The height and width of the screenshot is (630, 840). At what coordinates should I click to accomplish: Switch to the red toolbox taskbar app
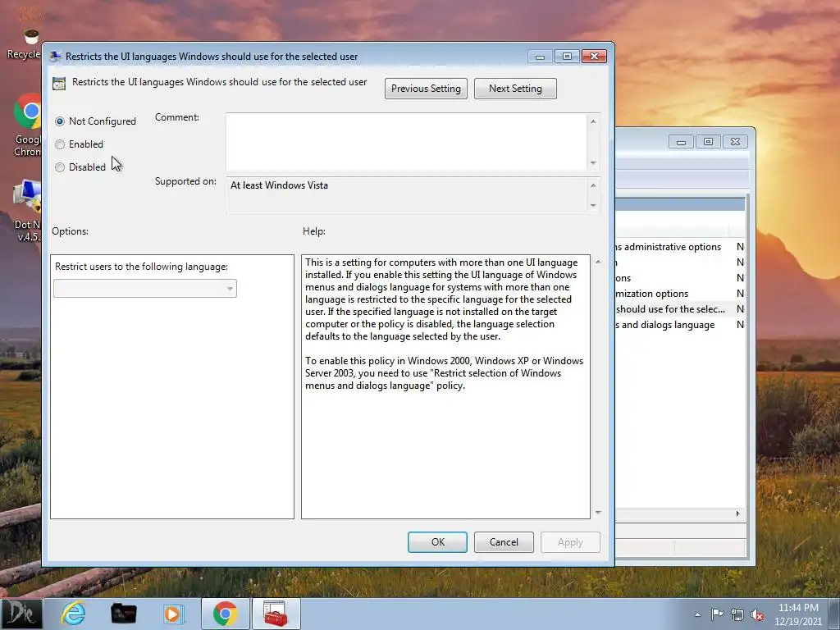point(276,614)
